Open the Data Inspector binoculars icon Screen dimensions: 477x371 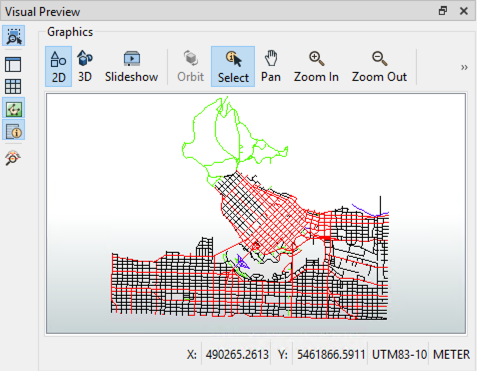[13, 158]
